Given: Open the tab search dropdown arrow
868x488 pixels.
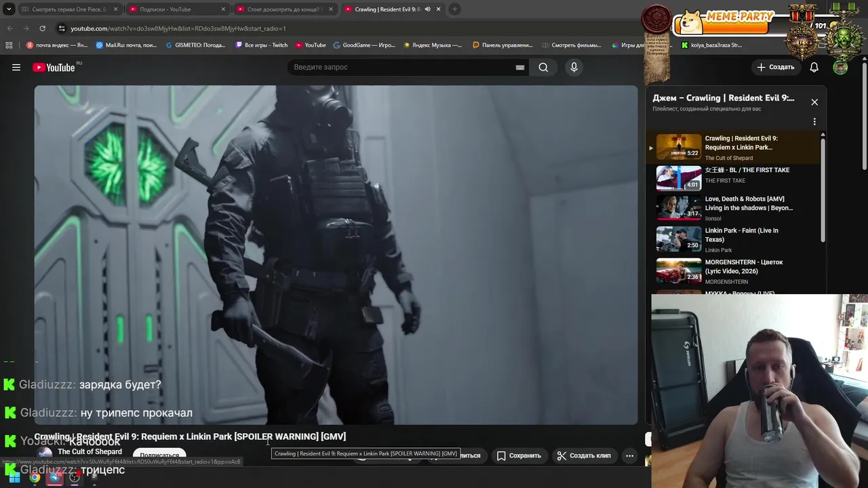Looking at the screenshot, I should pyautogui.click(x=9, y=9).
